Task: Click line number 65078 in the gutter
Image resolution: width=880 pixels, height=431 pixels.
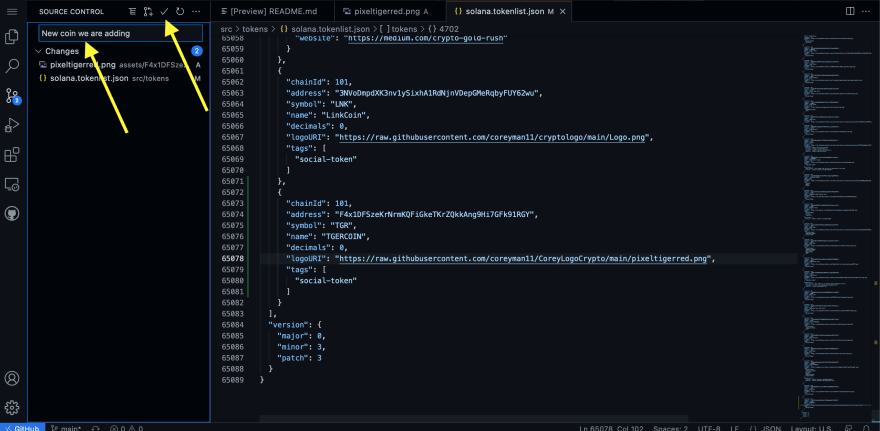Action: (232, 258)
